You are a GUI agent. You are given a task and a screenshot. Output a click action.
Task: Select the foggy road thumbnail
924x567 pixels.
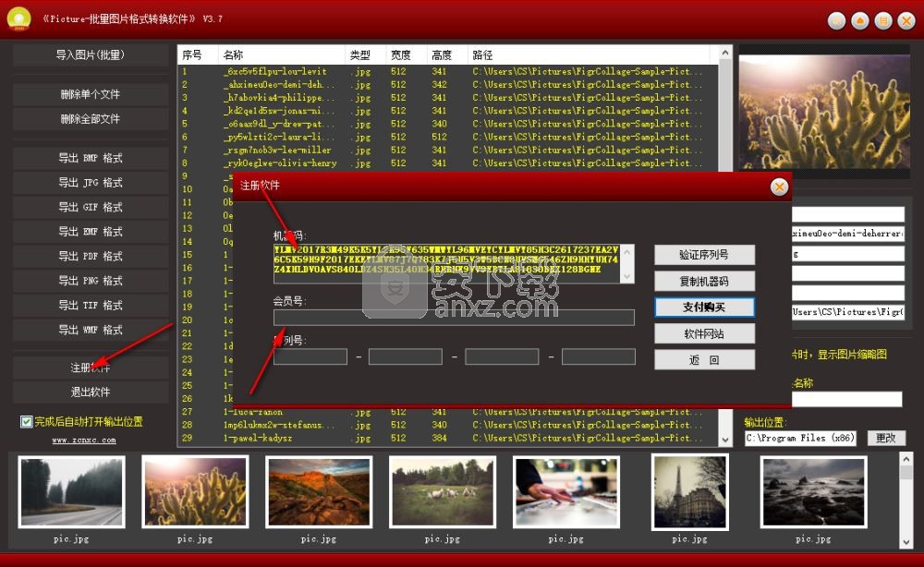tap(72, 492)
